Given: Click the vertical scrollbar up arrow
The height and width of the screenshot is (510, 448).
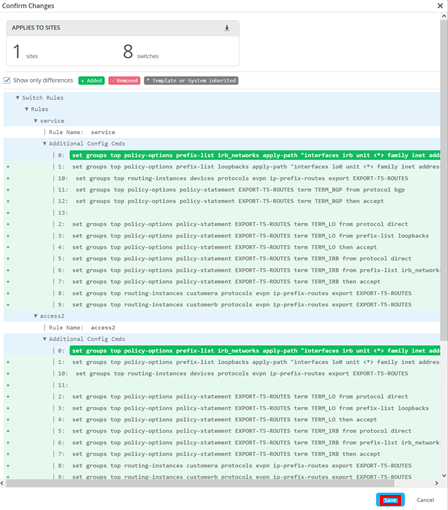Looking at the screenshot, I should pos(444,16).
